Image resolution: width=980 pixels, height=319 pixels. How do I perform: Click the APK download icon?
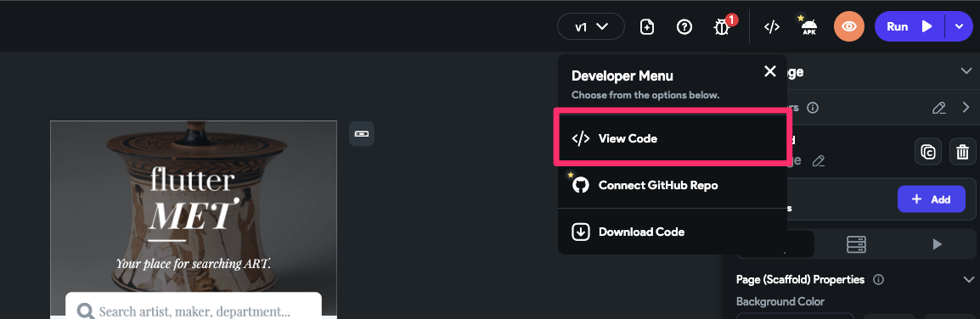808,27
